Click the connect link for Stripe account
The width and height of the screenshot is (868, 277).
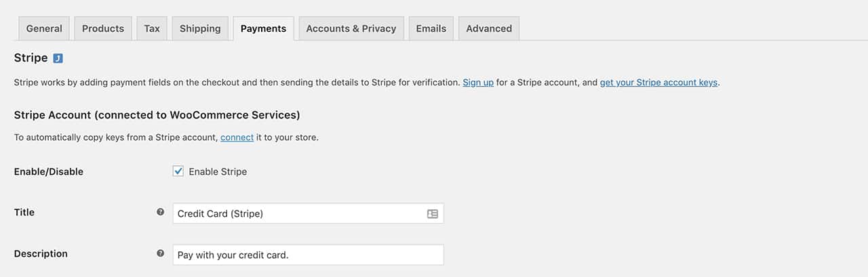pyautogui.click(x=237, y=137)
